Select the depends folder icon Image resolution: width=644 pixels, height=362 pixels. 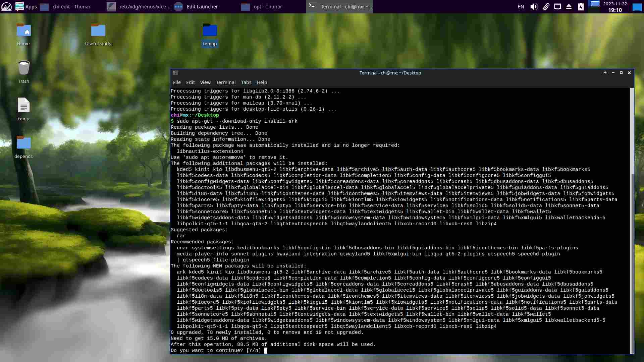point(23,143)
